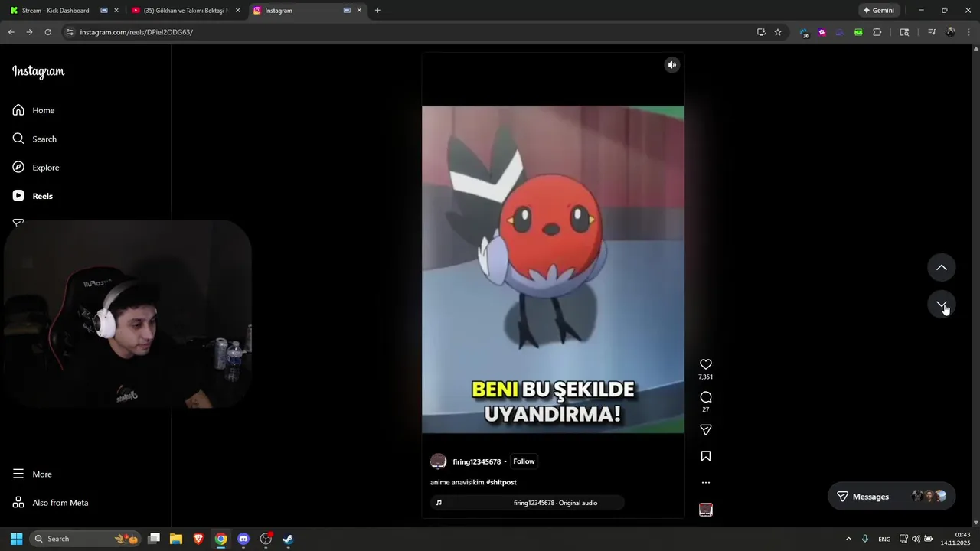Go to previous reel with up arrow
This screenshot has height=551, width=980.
tap(942, 268)
